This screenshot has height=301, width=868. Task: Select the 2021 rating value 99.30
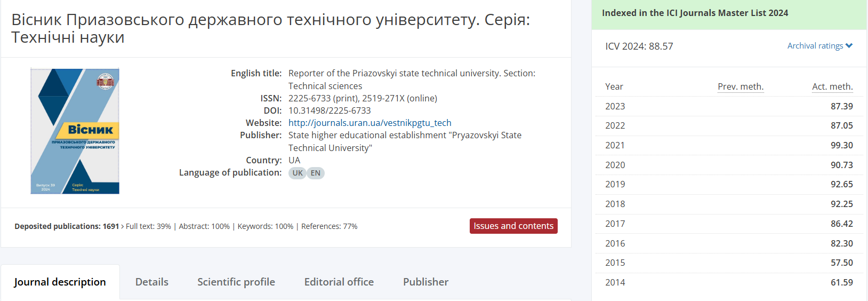coord(841,145)
